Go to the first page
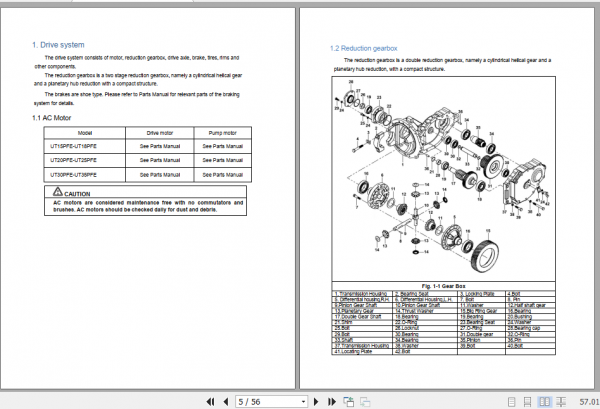 pos(210,402)
